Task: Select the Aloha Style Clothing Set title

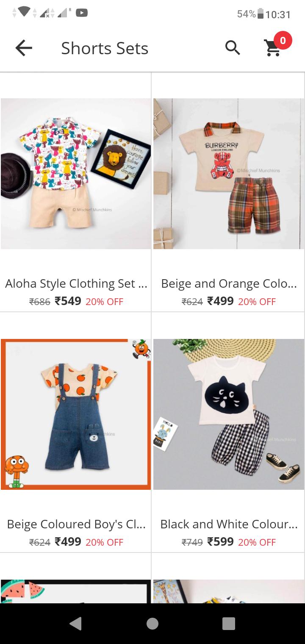Action: coord(76,283)
